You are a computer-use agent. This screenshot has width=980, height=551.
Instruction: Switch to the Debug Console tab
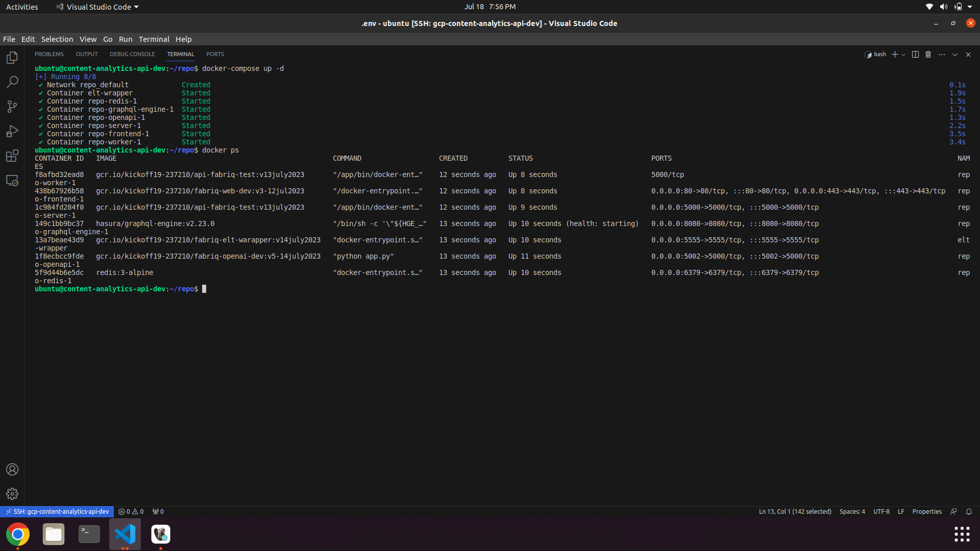132,54
